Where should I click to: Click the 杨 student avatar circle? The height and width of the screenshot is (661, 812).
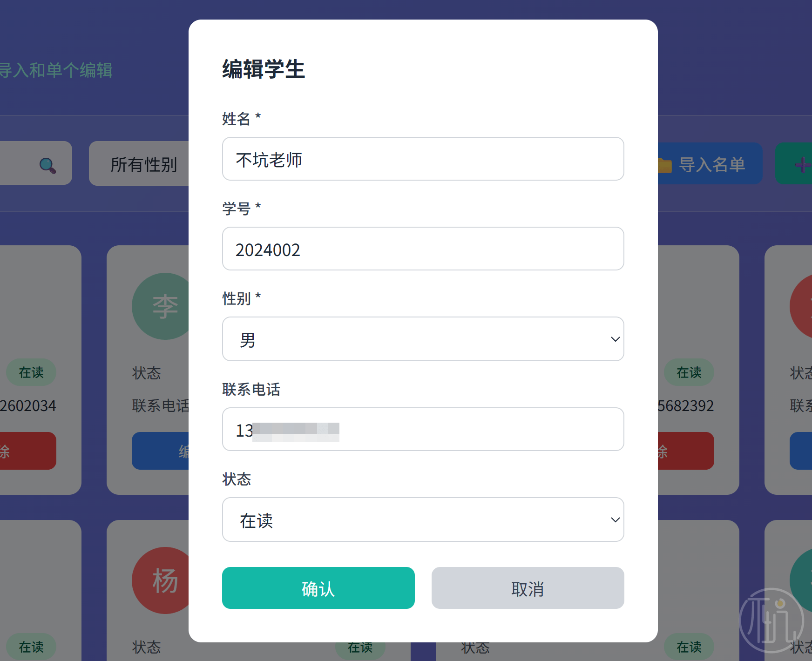[162, 580]
